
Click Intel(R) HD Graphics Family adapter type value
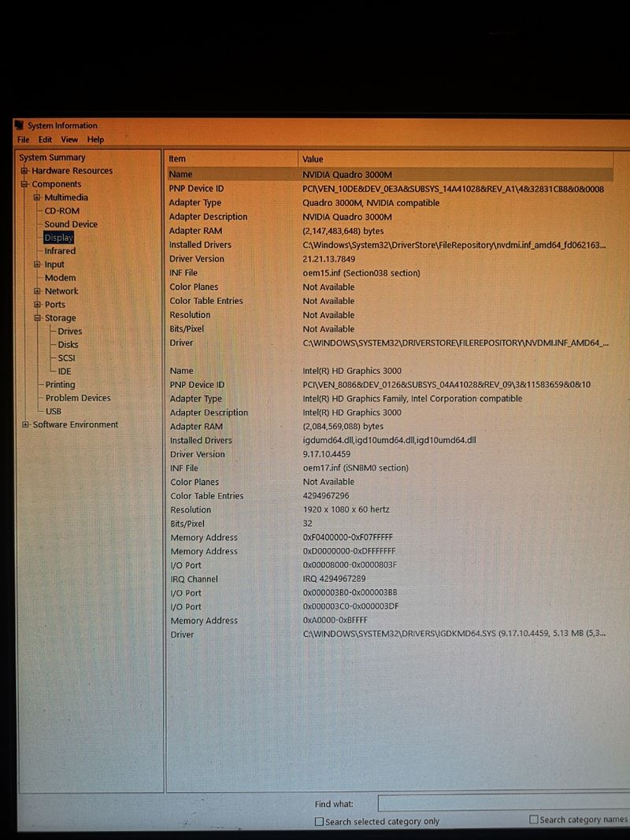[413, 398]
